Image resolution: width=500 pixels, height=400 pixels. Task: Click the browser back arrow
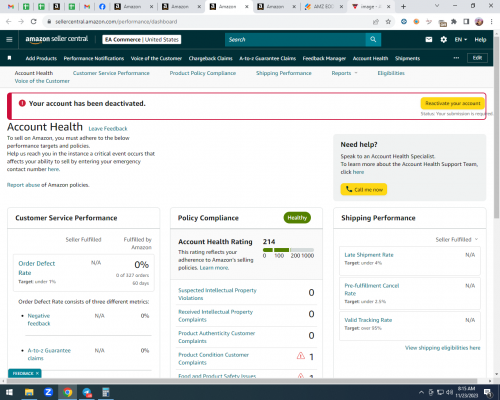[x=9, y=21]
